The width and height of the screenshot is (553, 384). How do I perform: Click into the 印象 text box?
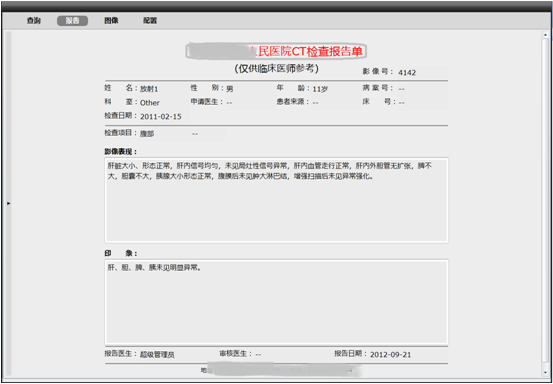click(x=276, y=302)
